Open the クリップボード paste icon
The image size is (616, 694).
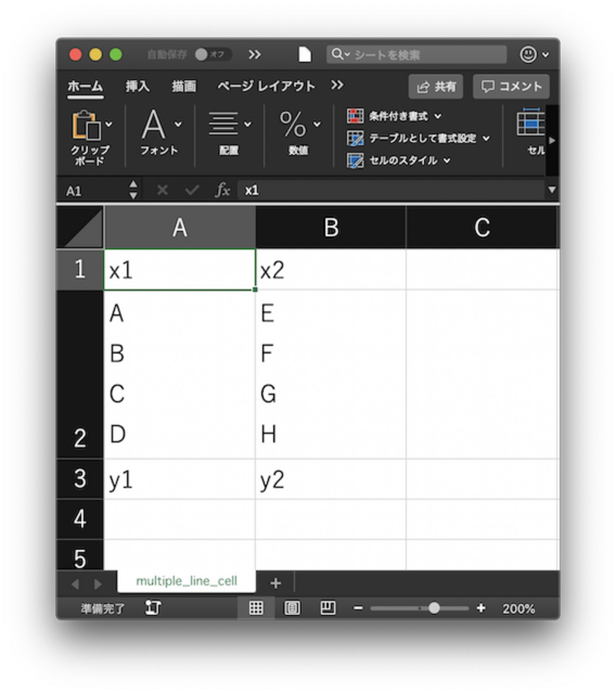86,125
